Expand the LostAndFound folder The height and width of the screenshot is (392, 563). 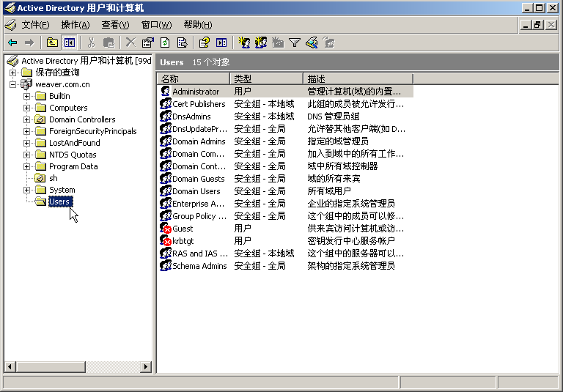click(26, 143)
